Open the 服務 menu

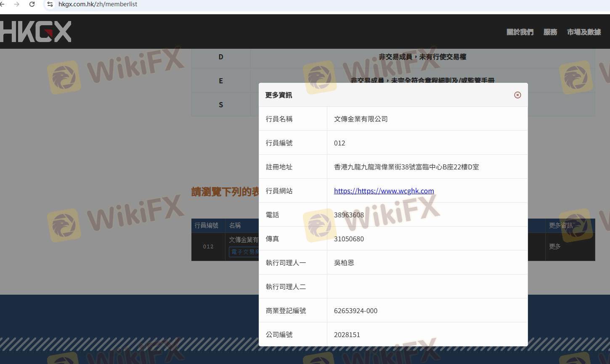pyautogui.click(x=550, y=32)
